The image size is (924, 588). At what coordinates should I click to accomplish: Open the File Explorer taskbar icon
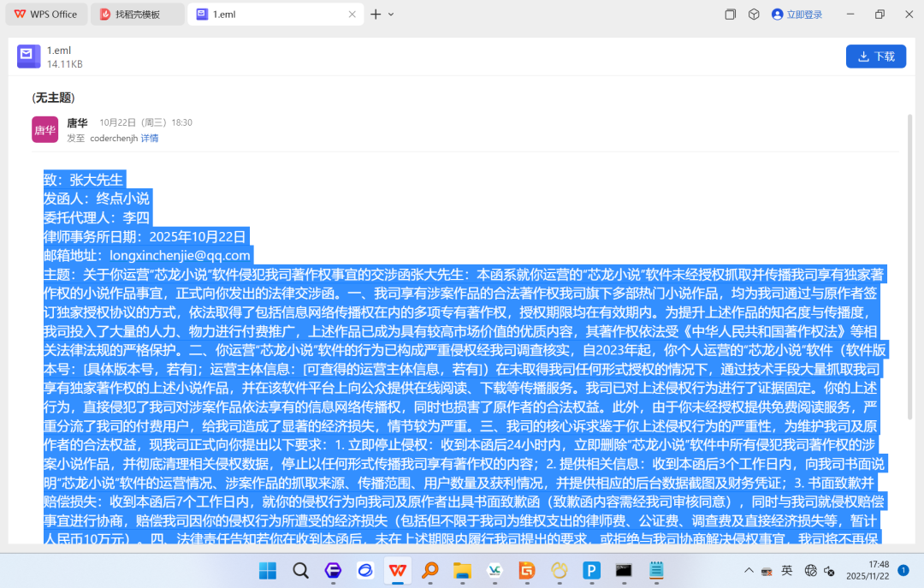462,570
